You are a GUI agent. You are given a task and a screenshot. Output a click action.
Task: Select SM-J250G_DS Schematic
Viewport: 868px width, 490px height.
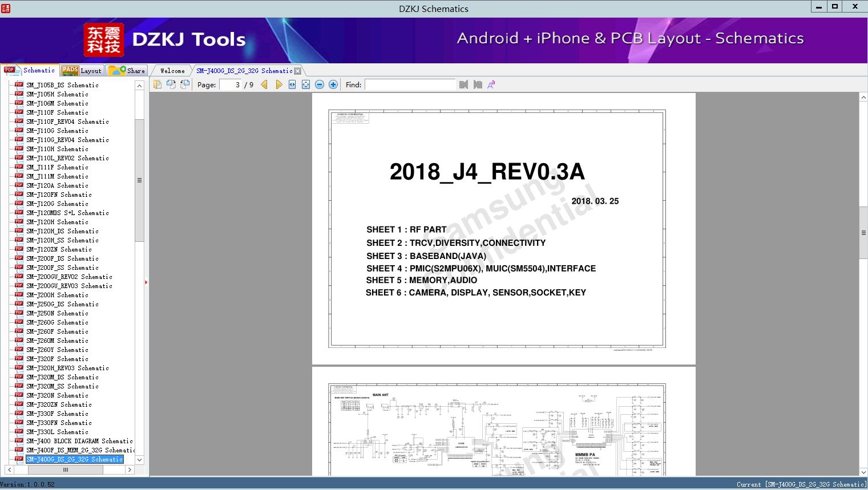tap(62, 304)
